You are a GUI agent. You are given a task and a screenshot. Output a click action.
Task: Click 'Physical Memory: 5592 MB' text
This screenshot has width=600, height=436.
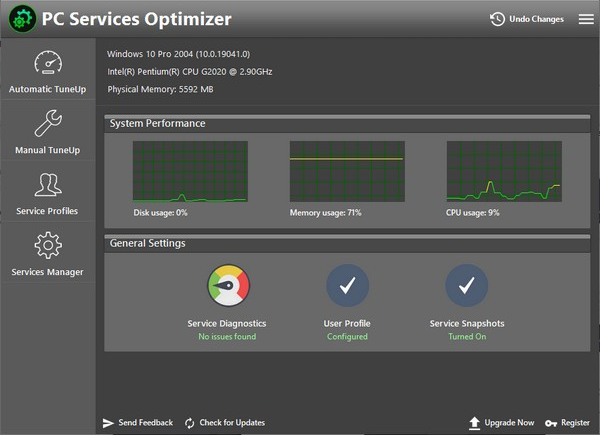160,90
